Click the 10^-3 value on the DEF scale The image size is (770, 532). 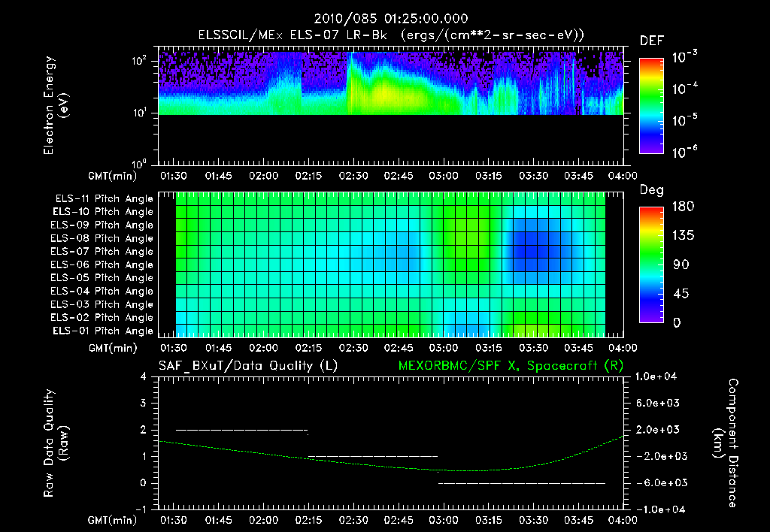click(684, 57)
